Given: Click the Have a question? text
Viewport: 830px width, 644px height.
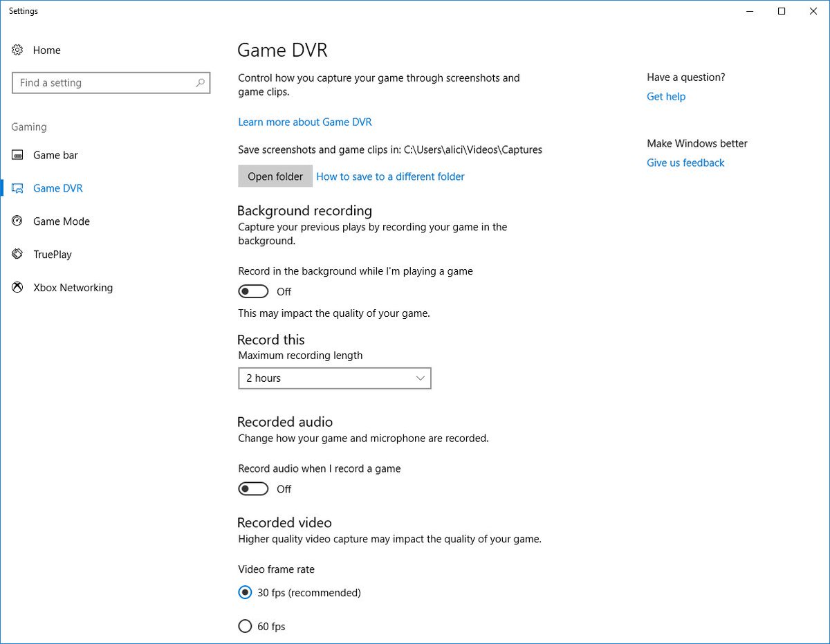Looking at the screenshot, I should click(x=686, y=77).
